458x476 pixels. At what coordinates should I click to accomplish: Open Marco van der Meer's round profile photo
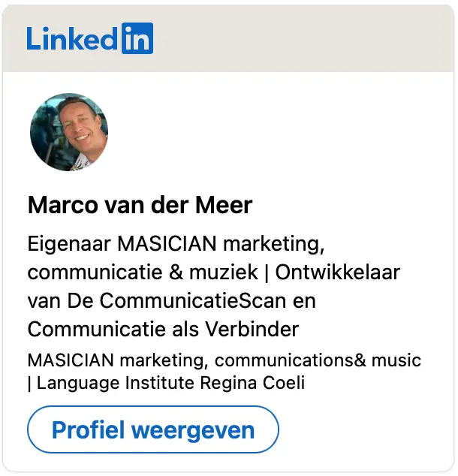[69, 132]
